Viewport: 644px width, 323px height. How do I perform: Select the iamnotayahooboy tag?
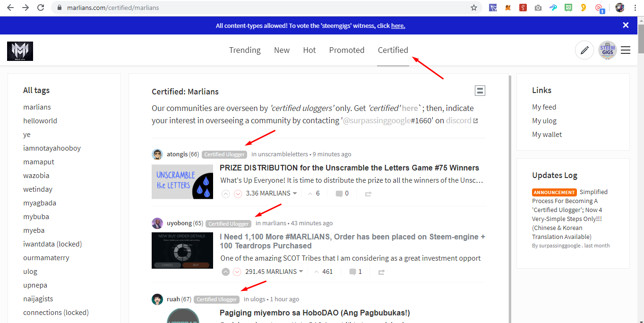point(52,148)
